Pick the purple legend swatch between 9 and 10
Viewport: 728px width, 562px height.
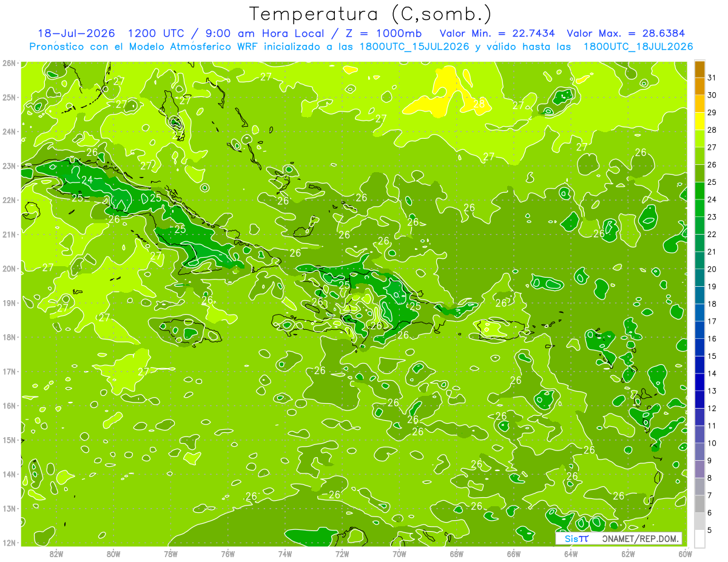coord(699,452)
